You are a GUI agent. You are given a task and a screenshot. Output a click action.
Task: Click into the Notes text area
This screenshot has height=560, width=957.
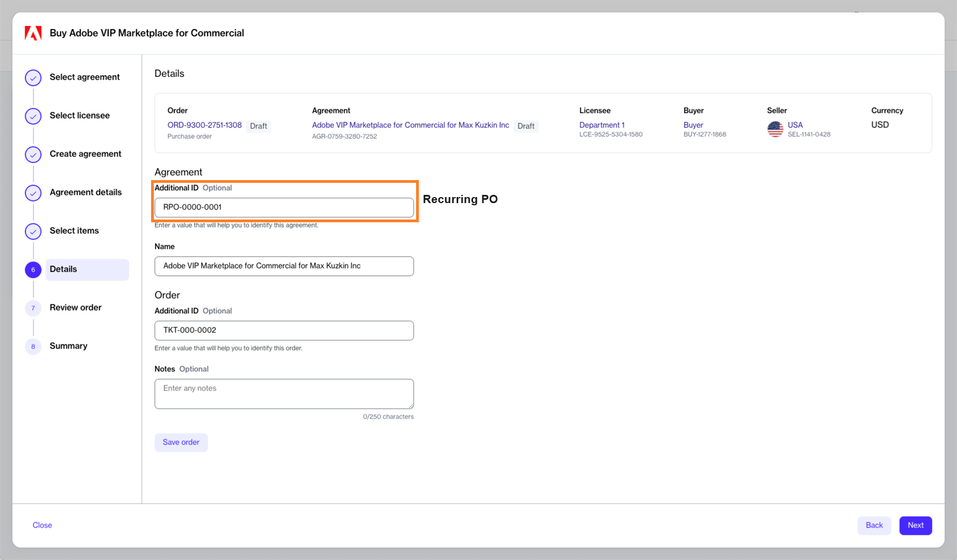[284, 394]
